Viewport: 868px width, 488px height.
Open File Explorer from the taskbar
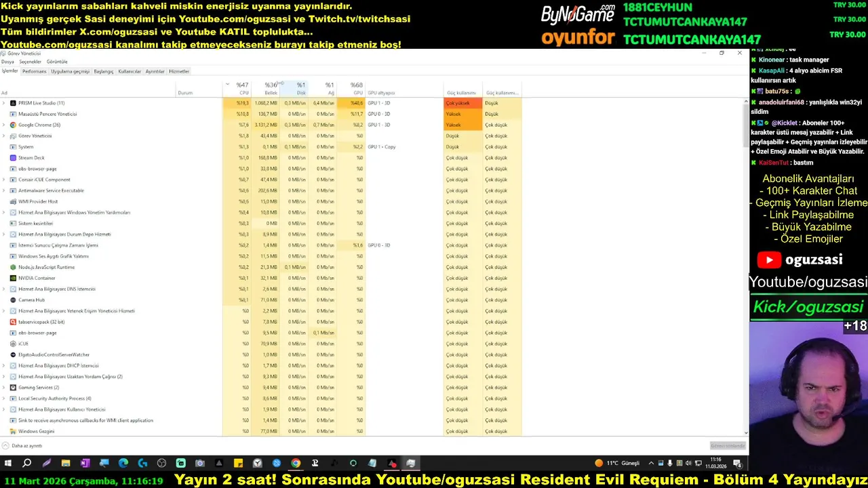click(x=66, y=464)
